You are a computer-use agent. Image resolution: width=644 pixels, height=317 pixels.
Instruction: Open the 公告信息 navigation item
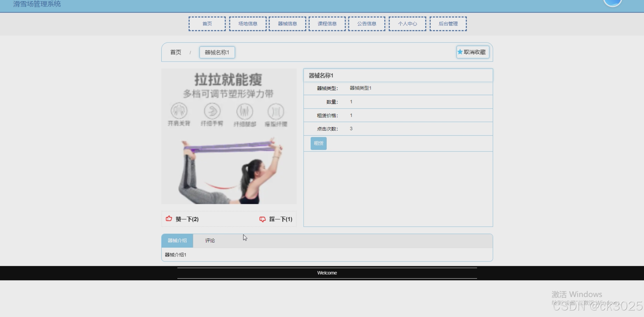pos(367,24)
